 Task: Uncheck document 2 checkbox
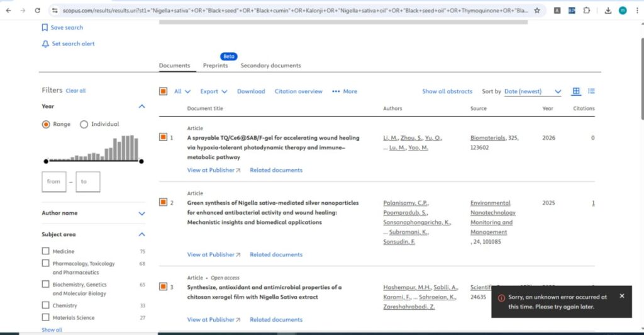coord(163,202)
